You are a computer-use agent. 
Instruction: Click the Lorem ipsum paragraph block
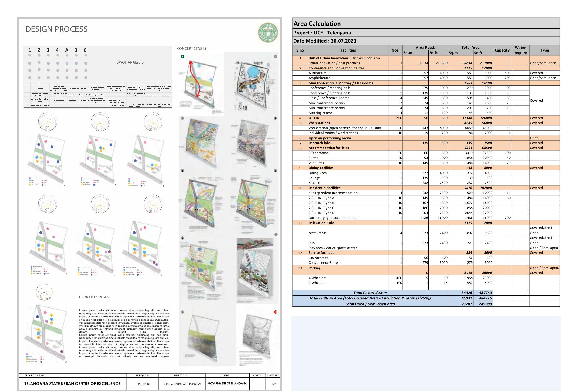coord(124,333)
